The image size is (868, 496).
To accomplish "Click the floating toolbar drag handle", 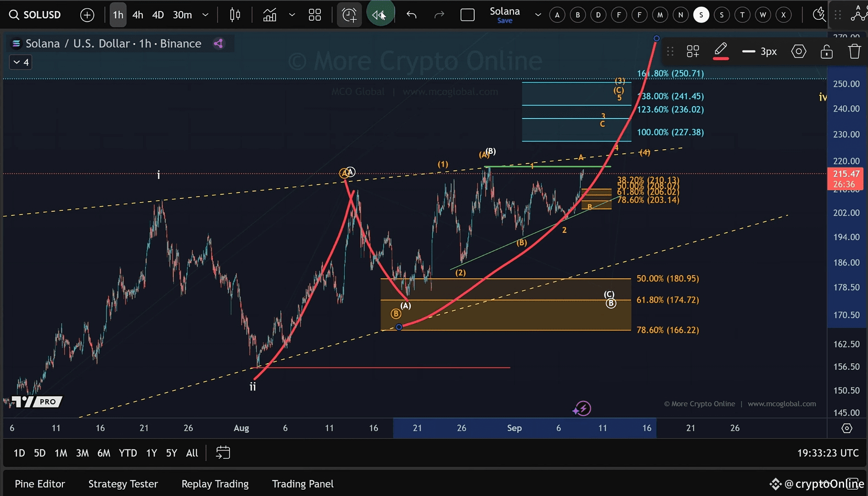I will coord(670,51).
